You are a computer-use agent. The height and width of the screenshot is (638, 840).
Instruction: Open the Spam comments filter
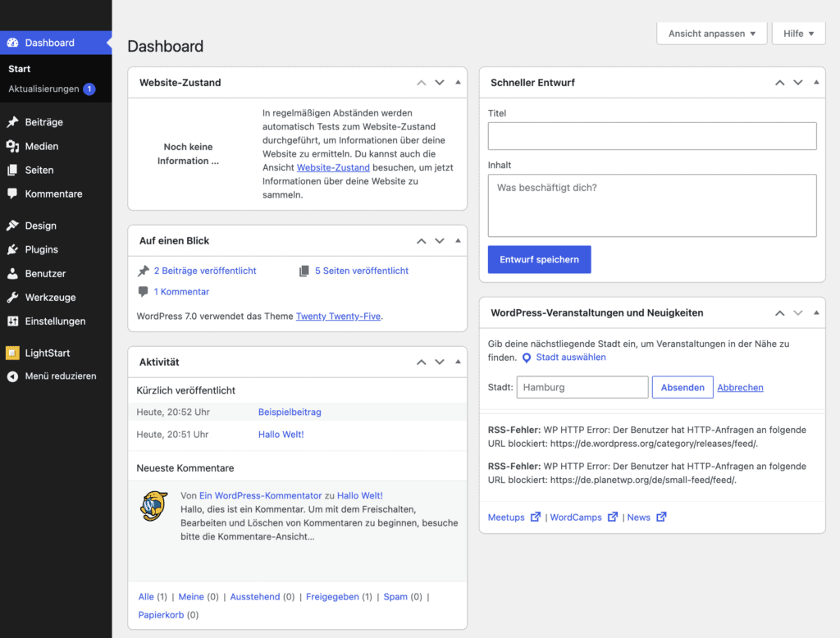pyautogui.click(x=395, y=597)
